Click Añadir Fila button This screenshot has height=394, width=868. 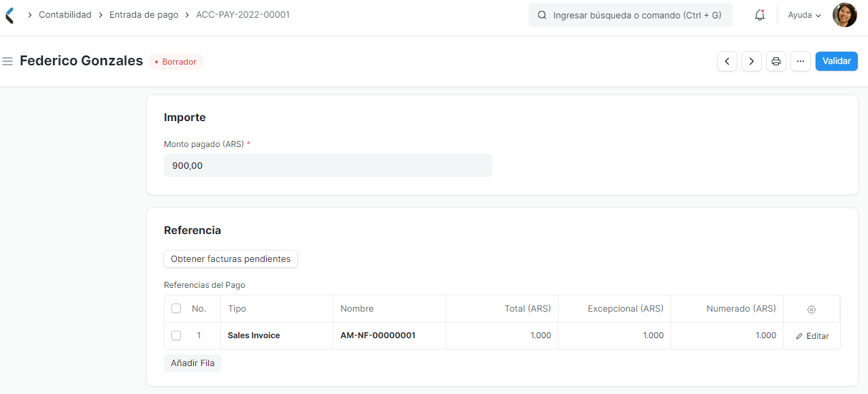tap(193, 363)
